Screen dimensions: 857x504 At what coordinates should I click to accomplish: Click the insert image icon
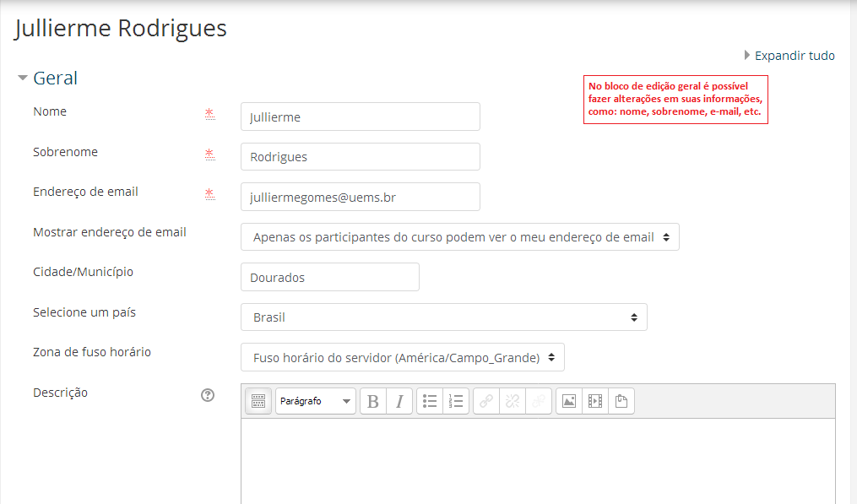tap(569, 401)
